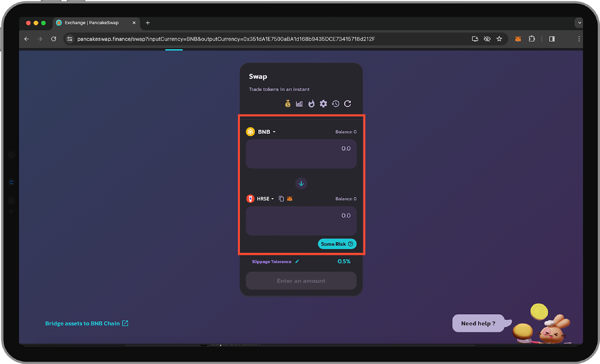Open swap settings gear icon

323,104
